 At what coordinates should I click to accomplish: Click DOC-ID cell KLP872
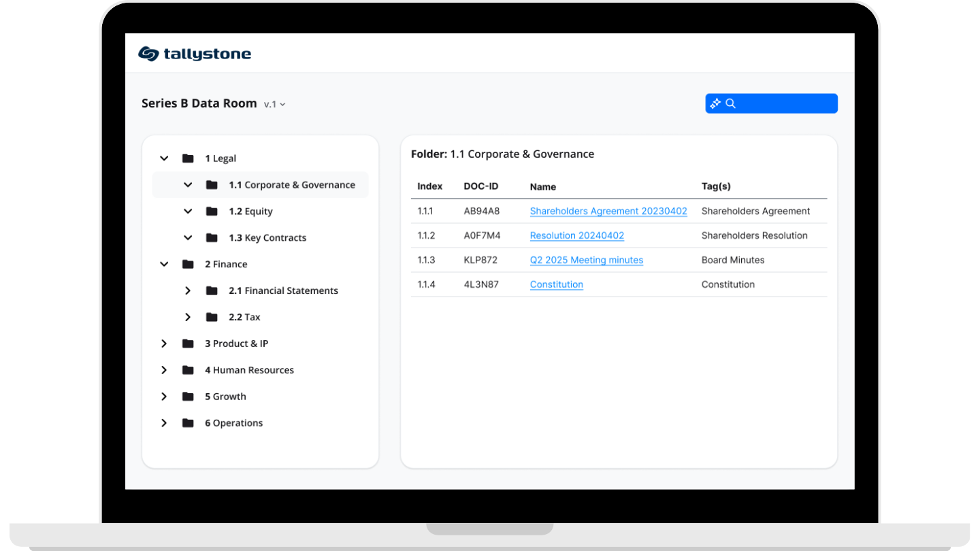(x=480, y=260)
